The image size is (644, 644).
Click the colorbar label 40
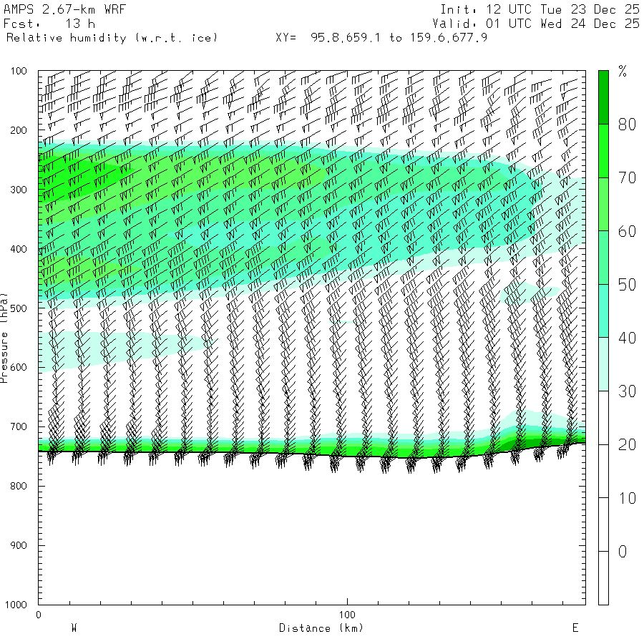(627, 338)
